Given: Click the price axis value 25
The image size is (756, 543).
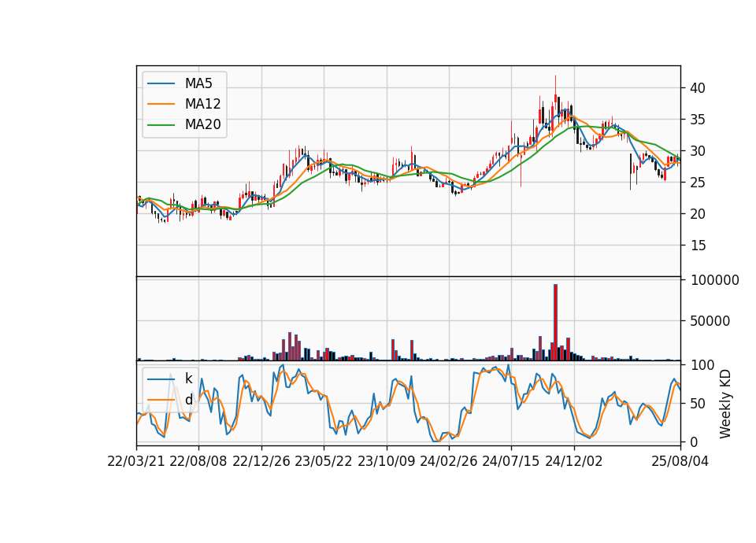Looking at the screenshot, I should [698, 183].
